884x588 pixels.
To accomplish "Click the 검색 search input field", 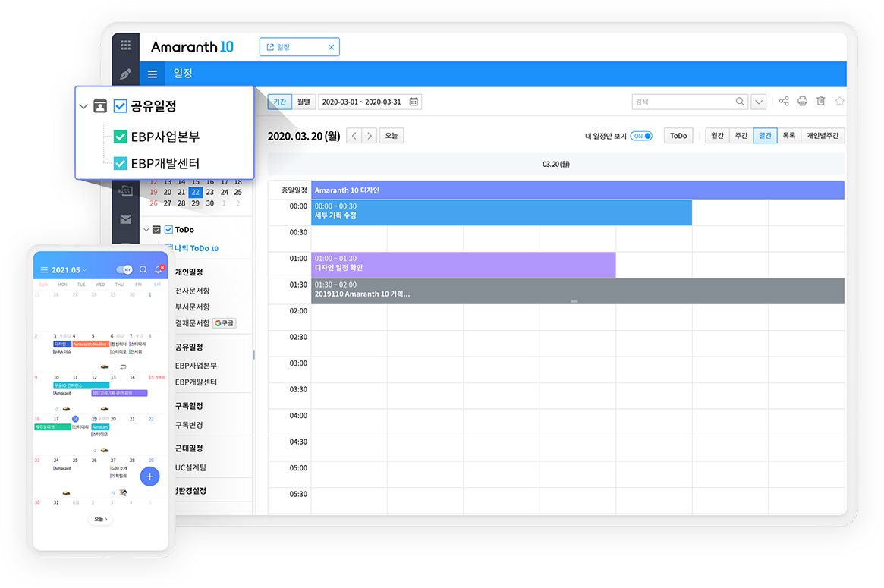I will [690, 102].
